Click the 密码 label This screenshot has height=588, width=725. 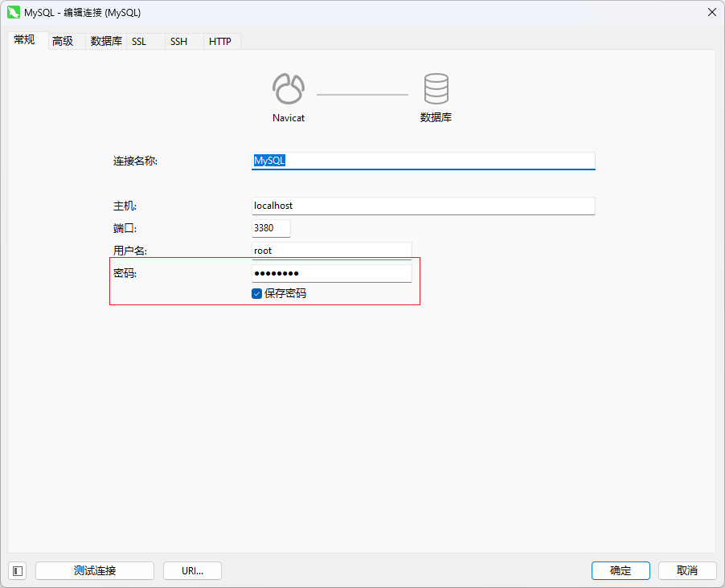point(125,273)
